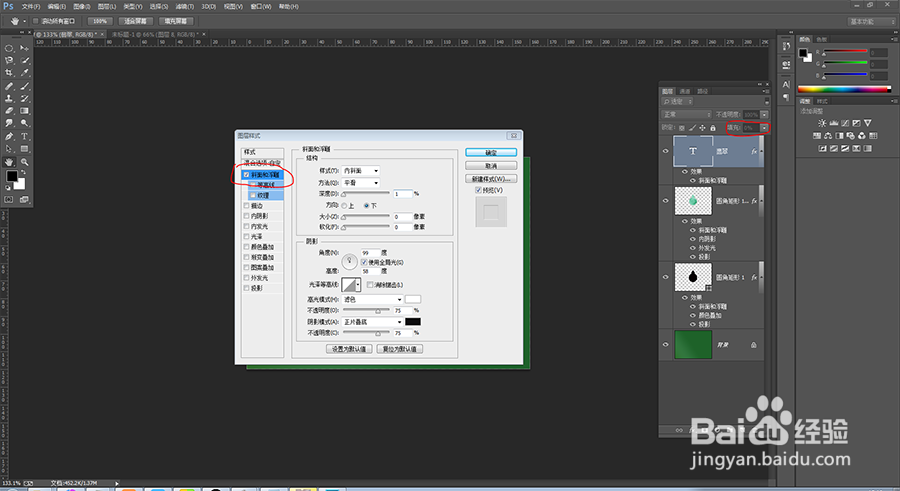Select the Elliptical Marquee tool
Viewport: 900px width, 491px height.
coord(9,48)
